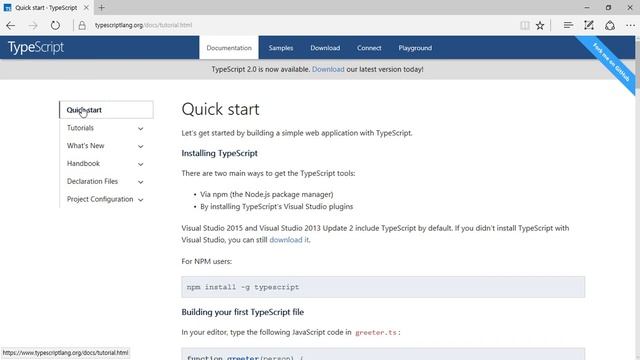Open the Playground nav item

coord(415,48)
